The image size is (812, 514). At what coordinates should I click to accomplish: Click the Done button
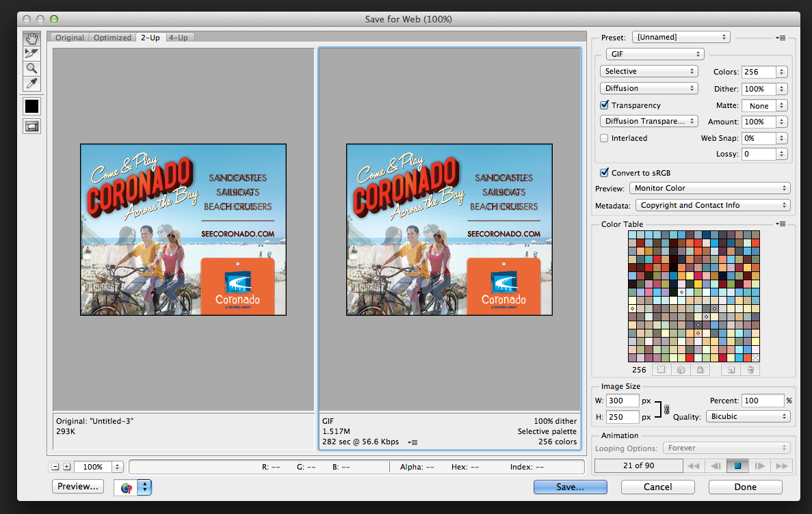point(745,487)
